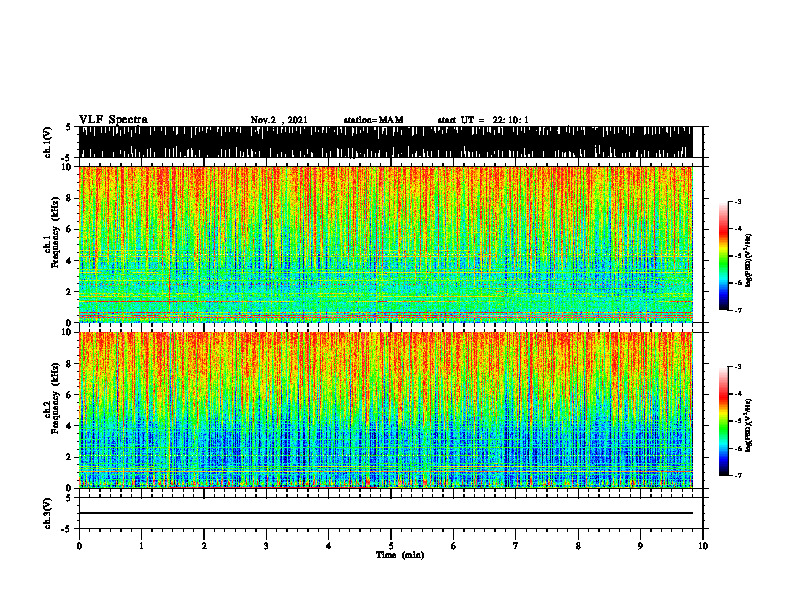
Task: Click the -5 tick on ch.3(V) axis
Action: (x=67, y=529)
